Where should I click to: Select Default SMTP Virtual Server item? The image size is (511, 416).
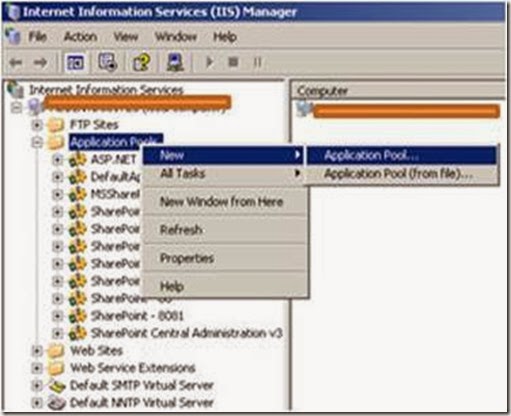coord(141,386)
